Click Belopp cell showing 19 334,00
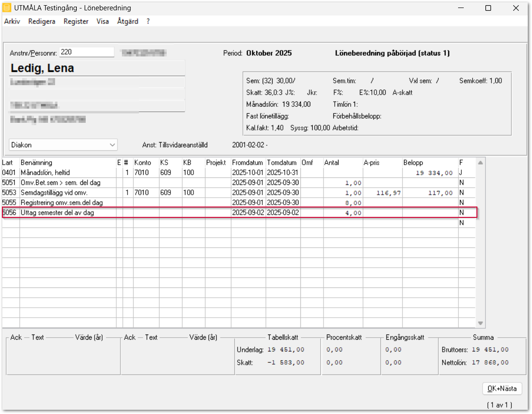 (x=429, y=173)
